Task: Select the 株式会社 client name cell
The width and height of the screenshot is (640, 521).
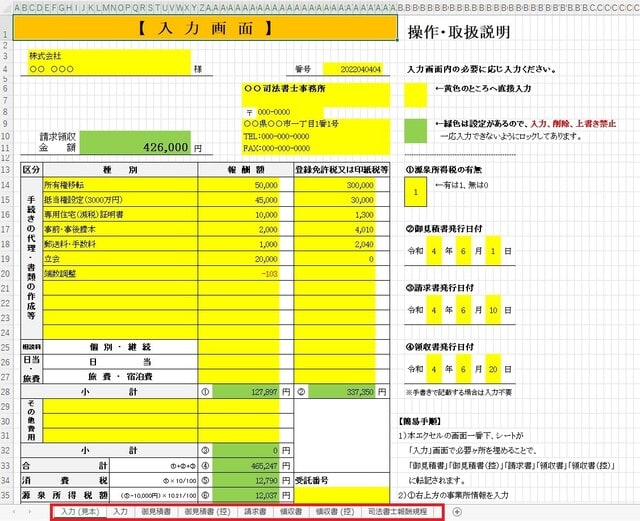Action: 109,56
